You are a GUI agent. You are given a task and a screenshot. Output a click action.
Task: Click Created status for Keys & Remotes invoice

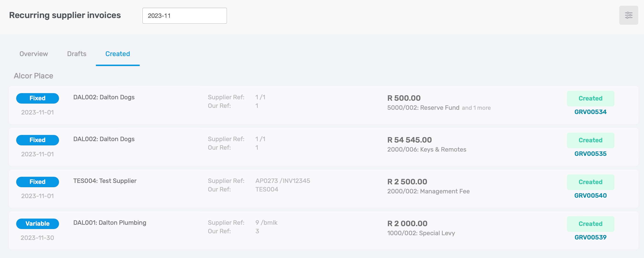tap(590, 140)
